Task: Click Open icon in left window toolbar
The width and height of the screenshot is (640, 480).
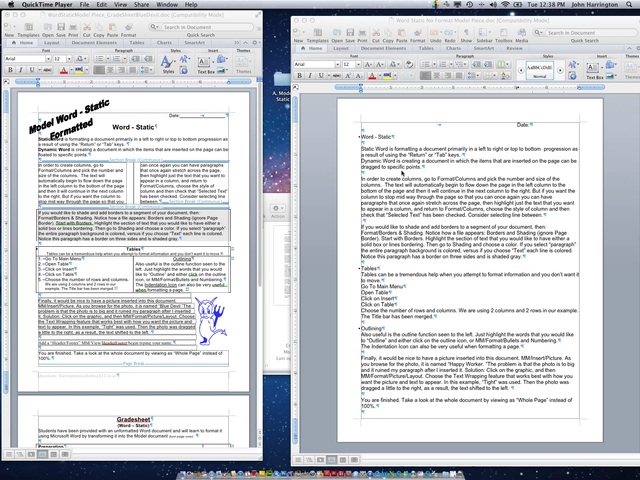Action: (48, 27)
